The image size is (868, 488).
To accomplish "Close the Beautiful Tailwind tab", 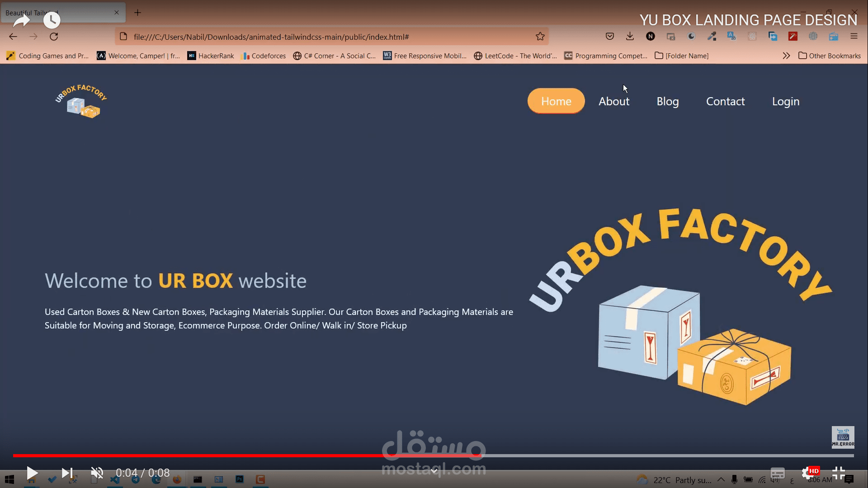I will click(117, 13).
